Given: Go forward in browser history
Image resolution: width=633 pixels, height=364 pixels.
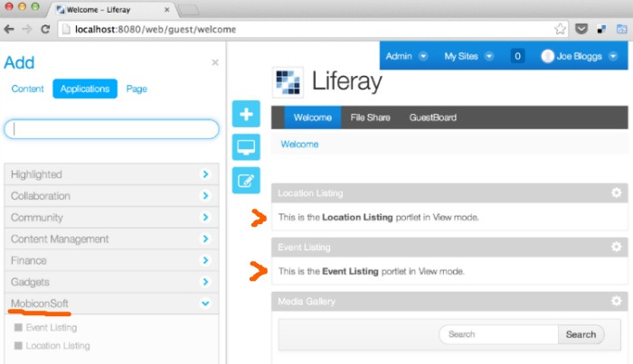Looking at the screenshot, I should (27, 29).
